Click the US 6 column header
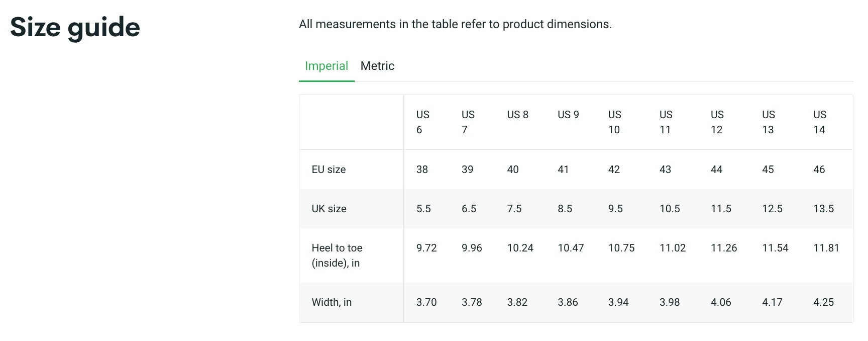The width and height of the screenshot is (868, 341). pos(422,122)
